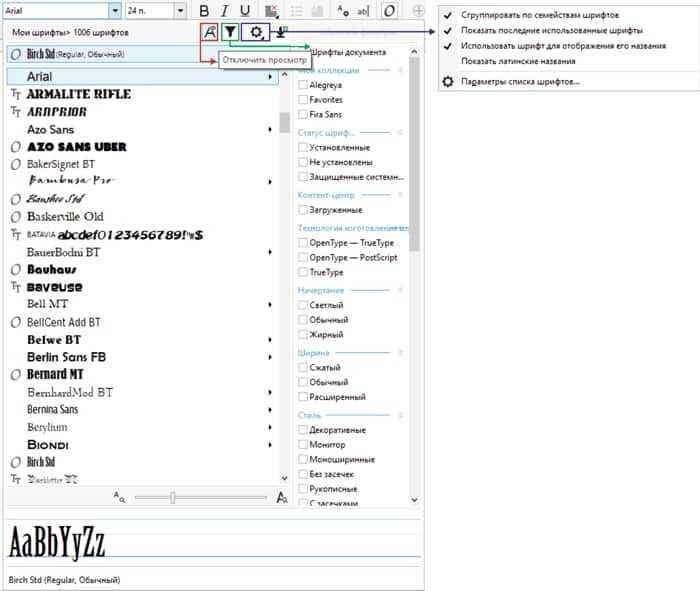Expand the Arial font family arrow
Viewport: 700px width, 591px height.
[x=270, y=77]
